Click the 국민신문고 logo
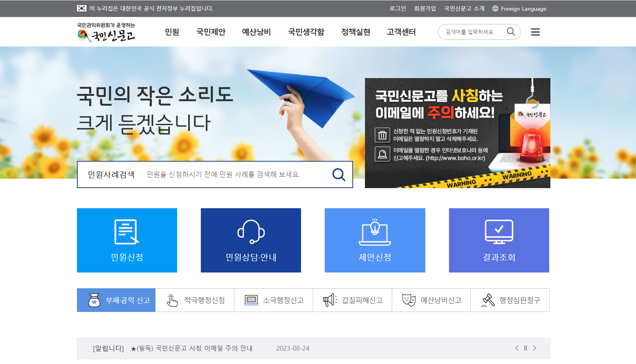Image resolution: width=636 pixels, height=364 pixels. pos(106,32)
